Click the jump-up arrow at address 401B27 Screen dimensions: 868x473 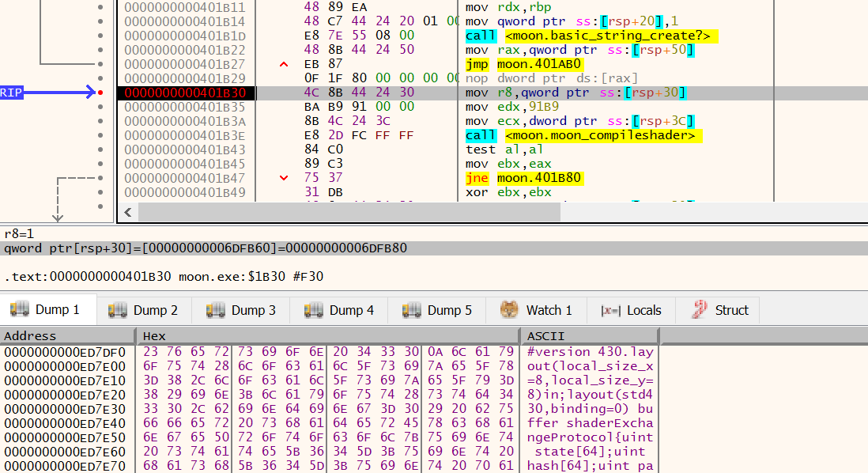click(284, 64)
